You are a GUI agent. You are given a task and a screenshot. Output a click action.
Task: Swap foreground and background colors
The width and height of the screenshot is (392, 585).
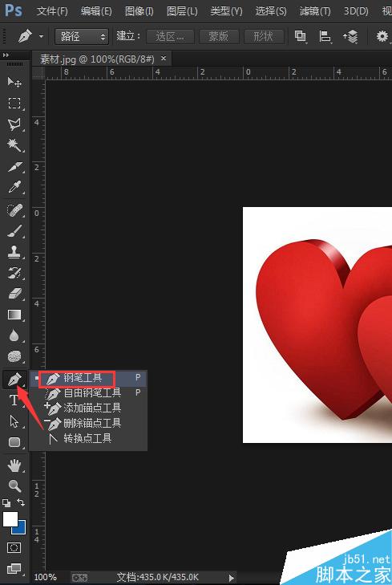pyautogui.click(x=21, y=502)
